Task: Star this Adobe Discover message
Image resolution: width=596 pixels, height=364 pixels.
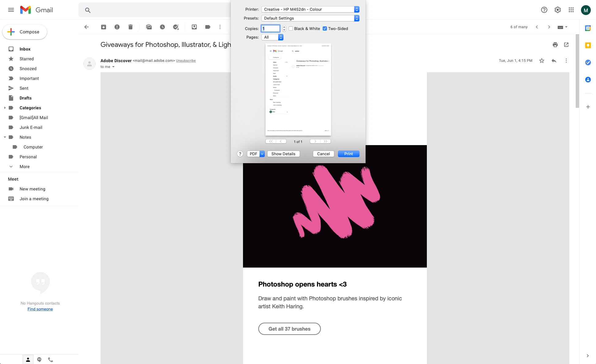Action: (542, 60)
